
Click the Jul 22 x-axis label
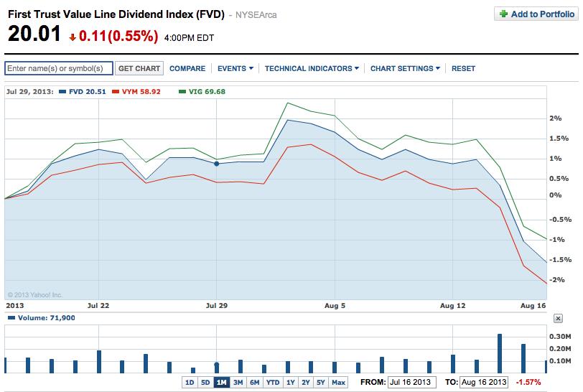98,306
